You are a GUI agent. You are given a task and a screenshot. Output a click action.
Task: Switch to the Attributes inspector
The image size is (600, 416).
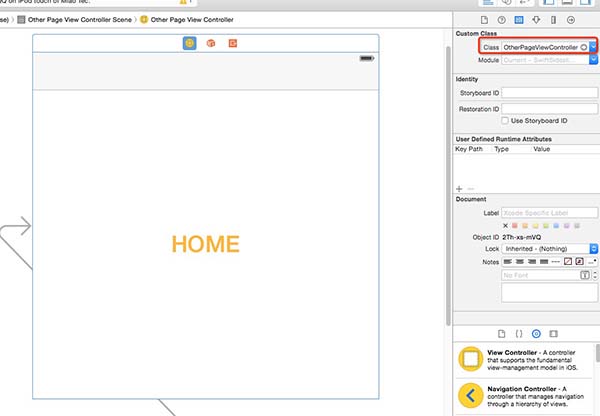pos(536,19)
